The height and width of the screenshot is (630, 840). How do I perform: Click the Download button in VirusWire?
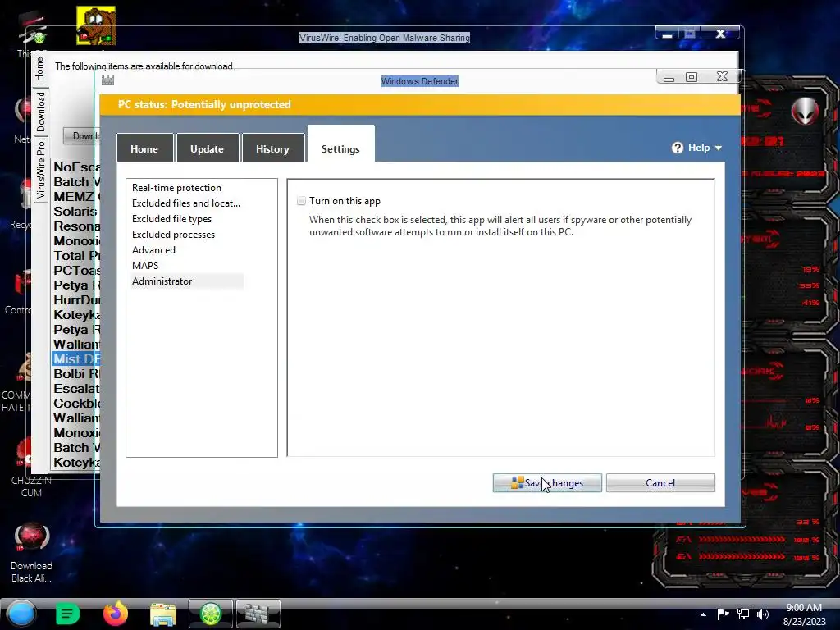click(x=82, y=136)
